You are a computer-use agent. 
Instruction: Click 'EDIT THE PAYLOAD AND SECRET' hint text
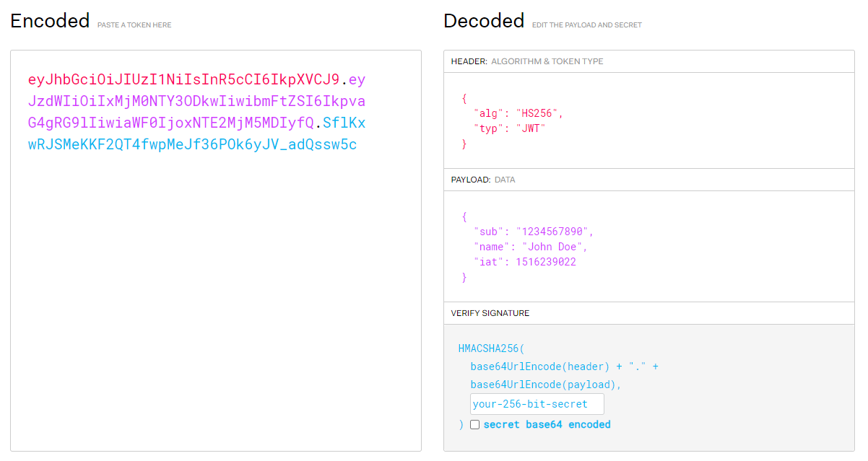[587, 25]
